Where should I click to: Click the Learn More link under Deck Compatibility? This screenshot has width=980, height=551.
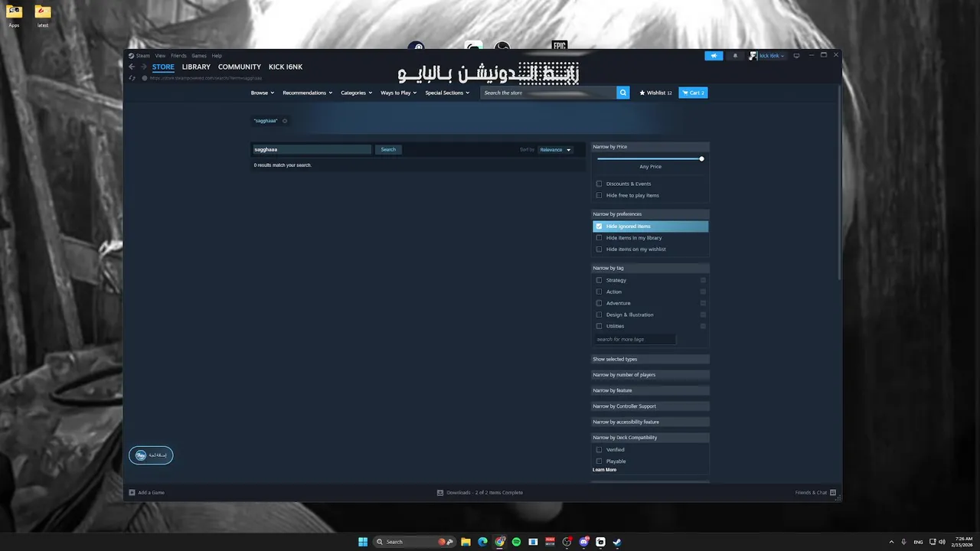604,470
